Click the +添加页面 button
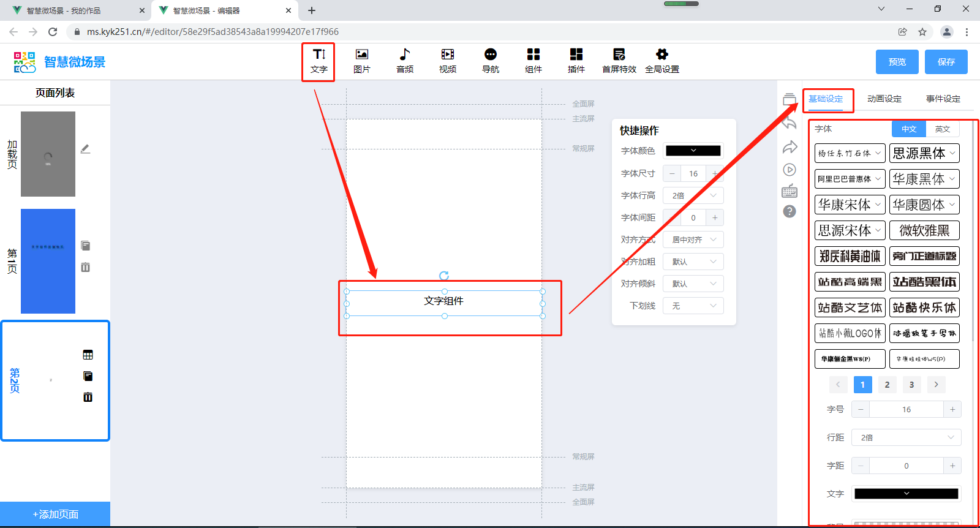This screenshot has width=980, height=528. [55, 515]
